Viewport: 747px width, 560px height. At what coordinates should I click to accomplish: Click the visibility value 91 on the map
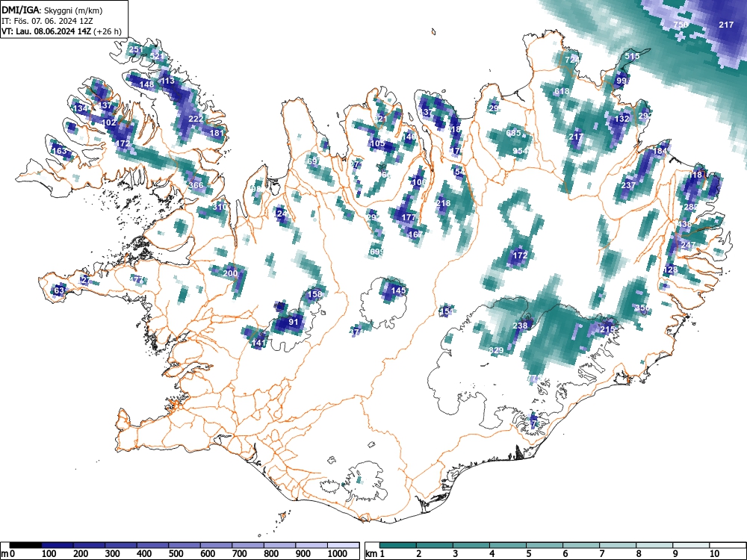294,322
